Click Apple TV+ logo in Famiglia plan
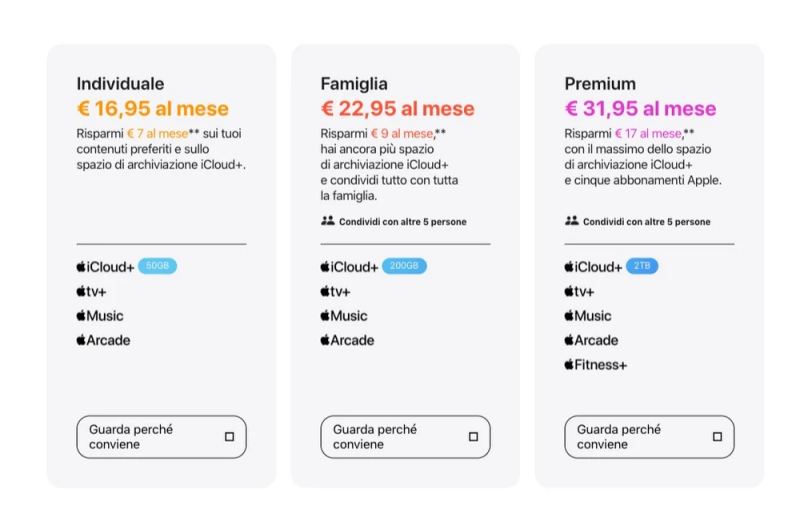 (x=335, y=292)
